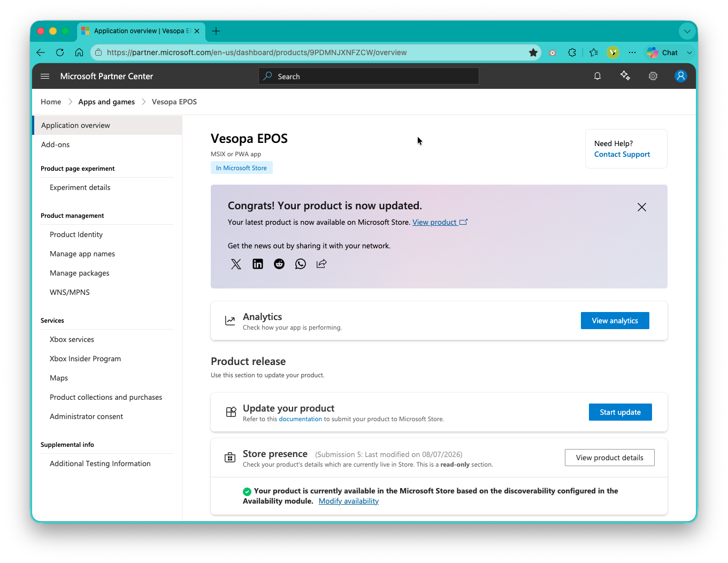Click the Update your product icon
The width and height of the screenshot is (728, 563).
tap(231, 412)
